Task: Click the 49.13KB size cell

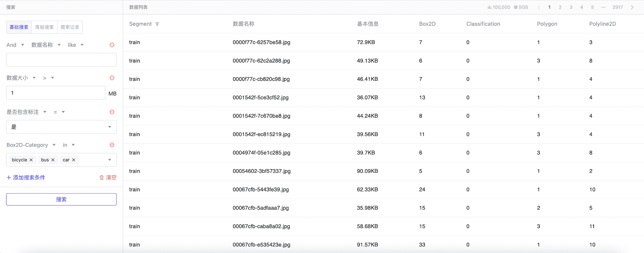Action: coord(367,61)
